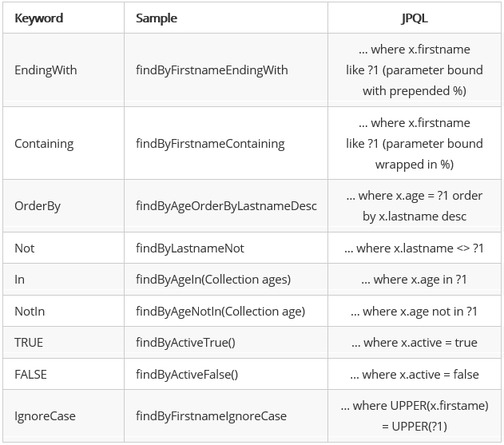Click findByAgeIn(Collection ages) sample
The image size is (504, 445).
point(213,280)
